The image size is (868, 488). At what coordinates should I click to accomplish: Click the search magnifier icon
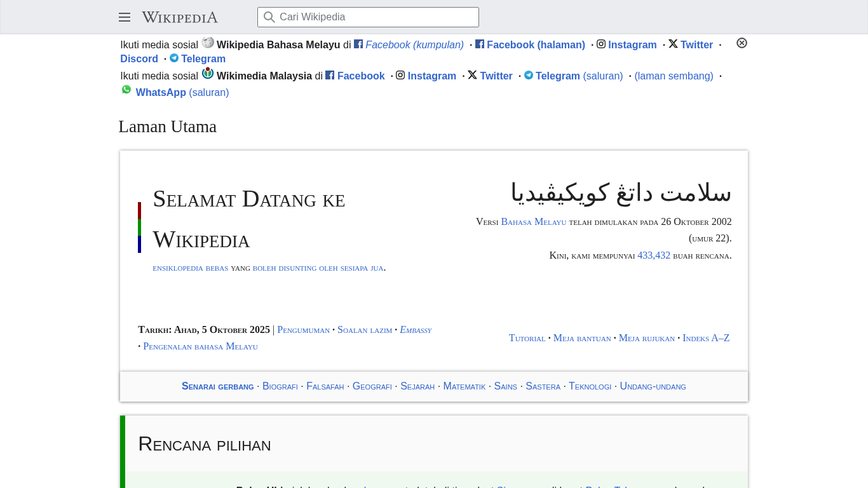(x=269, y=17)
